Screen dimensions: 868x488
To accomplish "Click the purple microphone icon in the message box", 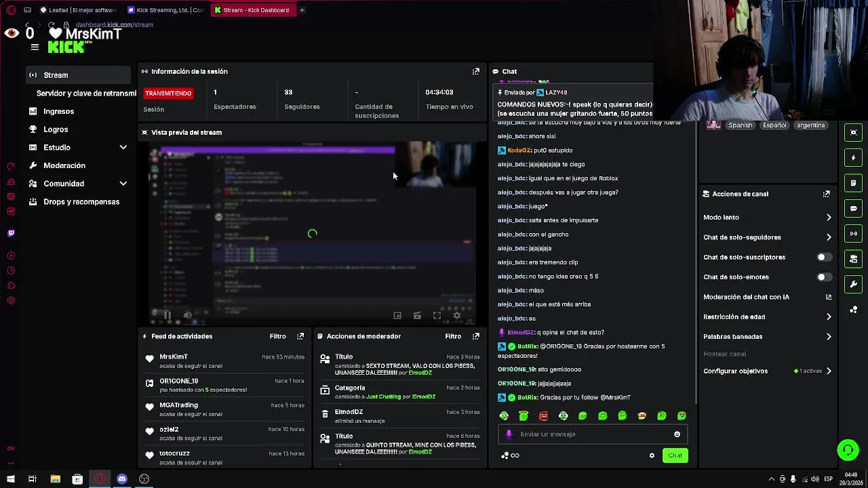I will click(509, 434).
